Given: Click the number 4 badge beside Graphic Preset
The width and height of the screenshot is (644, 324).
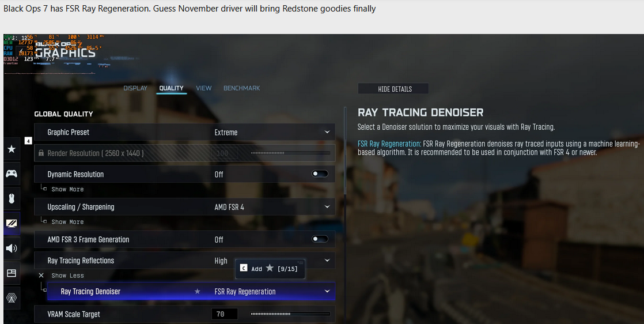Looking at the screenshot, I should pos(28,141).
